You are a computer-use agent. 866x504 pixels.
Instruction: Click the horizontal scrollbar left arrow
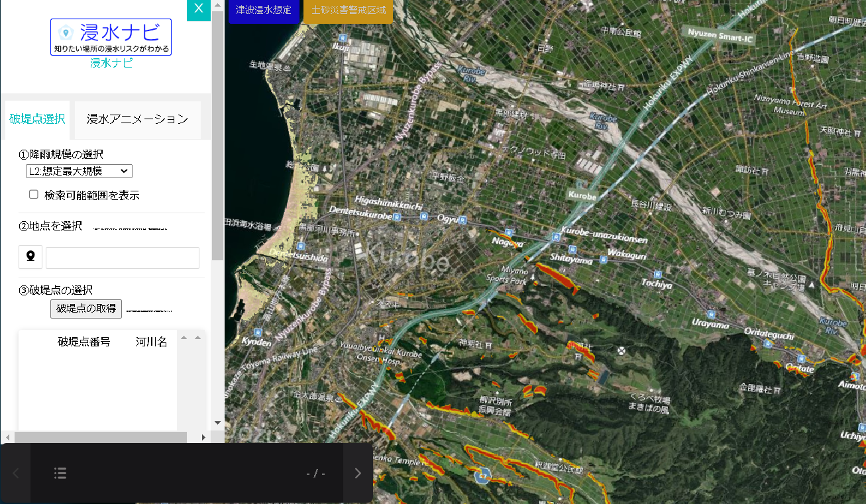pyautogui.click(x=7, y=437)
